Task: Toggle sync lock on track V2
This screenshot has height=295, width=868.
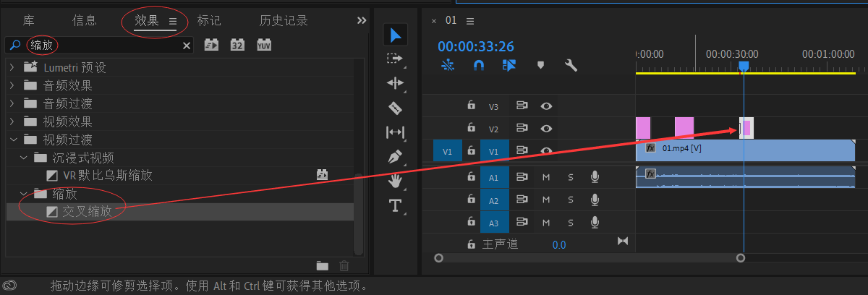Action: click(522, 128)
